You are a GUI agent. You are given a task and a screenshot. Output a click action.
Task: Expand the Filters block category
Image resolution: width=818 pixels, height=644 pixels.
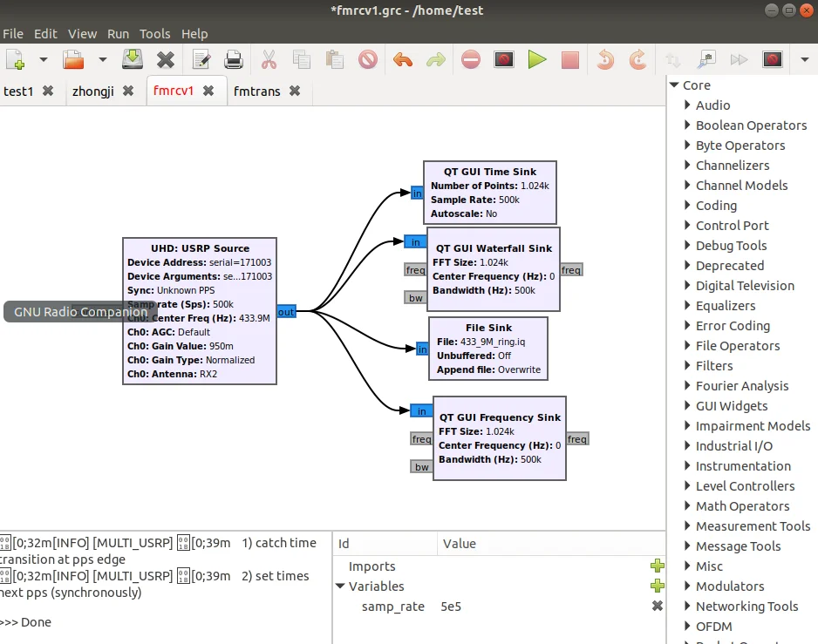687,366
